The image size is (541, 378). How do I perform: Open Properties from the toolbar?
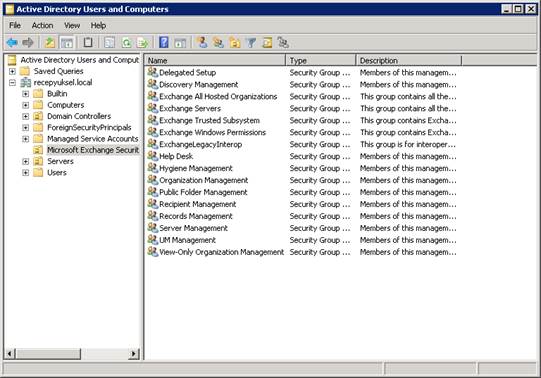point(109,43)
